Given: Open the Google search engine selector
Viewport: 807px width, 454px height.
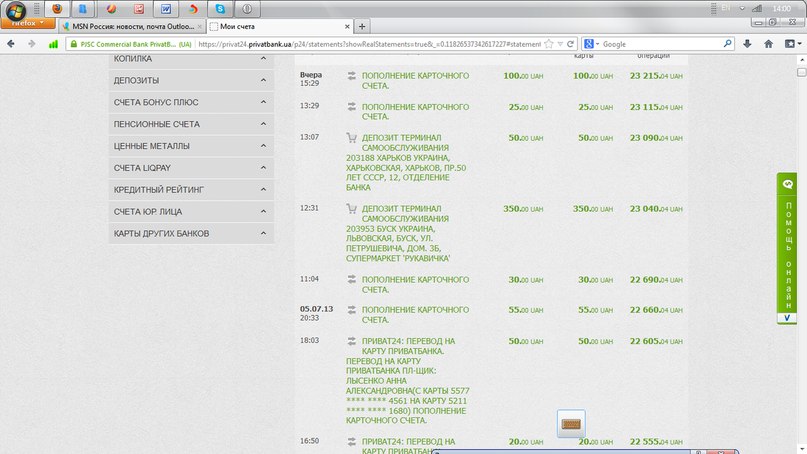Looking at the screenshot, I should [591, 44].
